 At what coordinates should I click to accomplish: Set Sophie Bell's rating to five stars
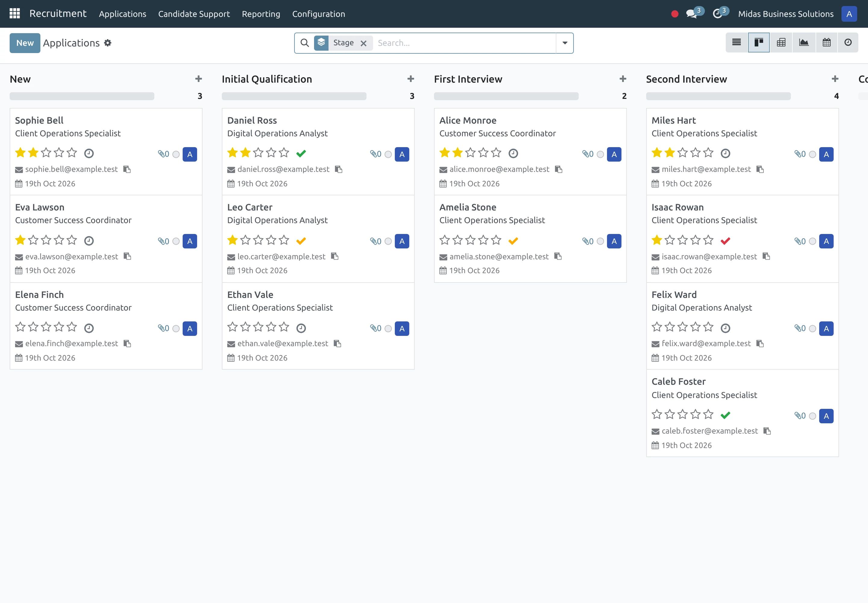pos(72,153)
